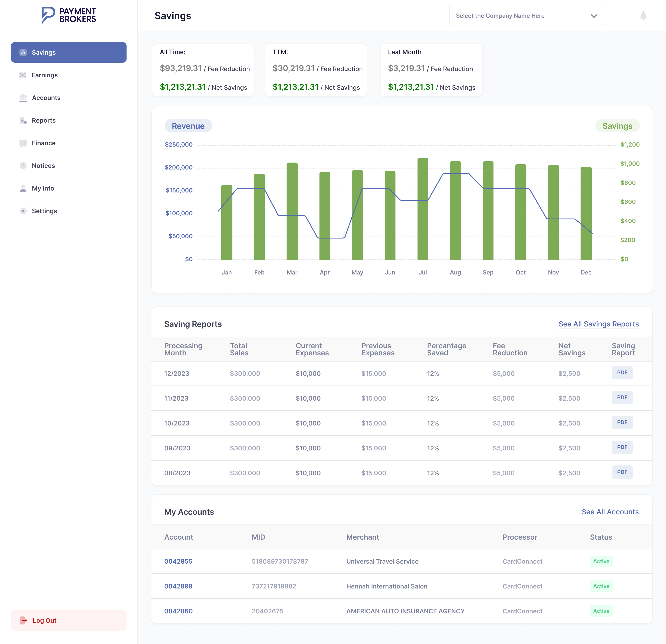Open See All Savings Reports link

click(x=598, y=324)
